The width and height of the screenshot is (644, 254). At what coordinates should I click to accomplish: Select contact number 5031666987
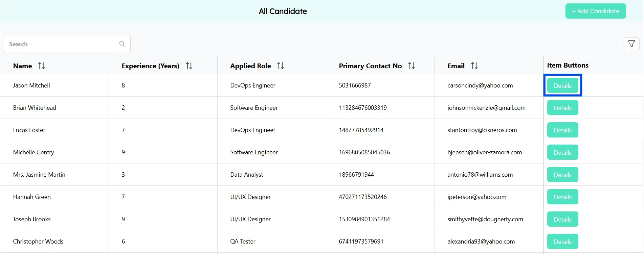point(355,85)
